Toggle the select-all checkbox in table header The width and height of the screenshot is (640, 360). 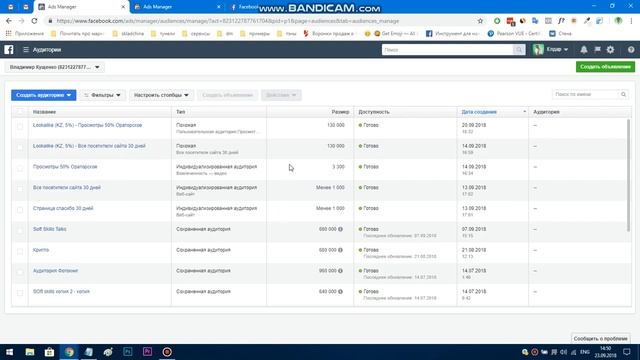pos(20,112)
